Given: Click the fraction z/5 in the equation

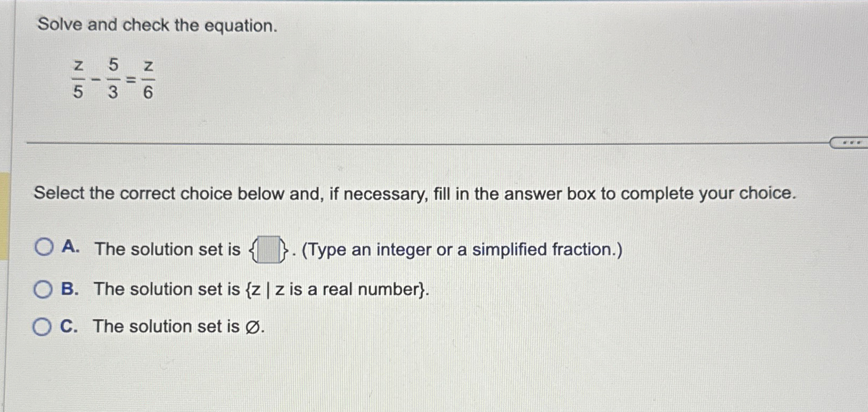Looking at the screenshot, I should click(78, 79).
